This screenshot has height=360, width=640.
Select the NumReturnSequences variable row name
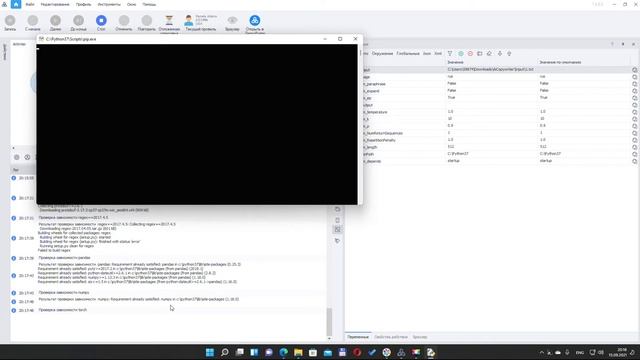[383, 133]
